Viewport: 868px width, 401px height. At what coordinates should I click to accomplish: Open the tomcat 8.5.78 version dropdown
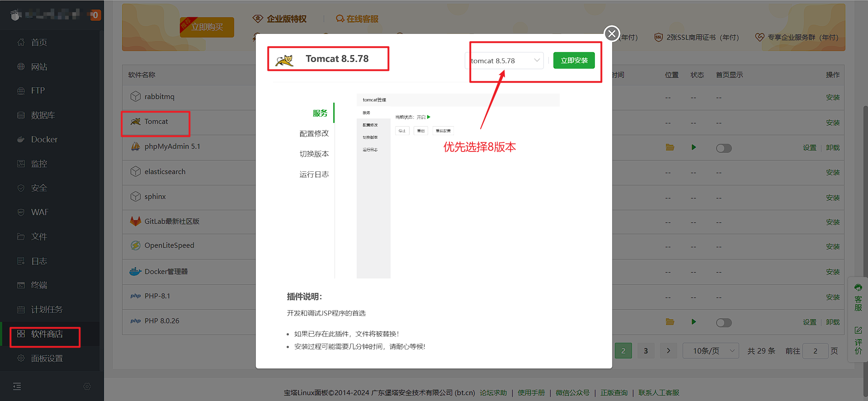[504, 61]
